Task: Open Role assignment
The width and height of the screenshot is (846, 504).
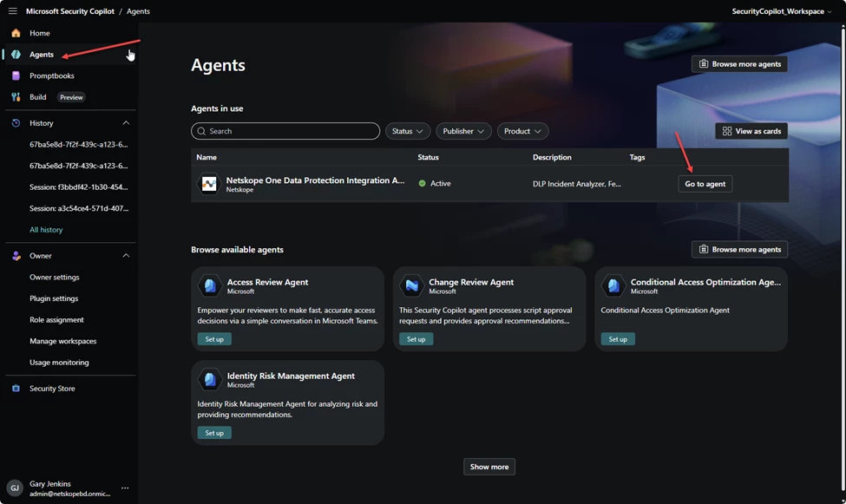Action: [56, 320]
